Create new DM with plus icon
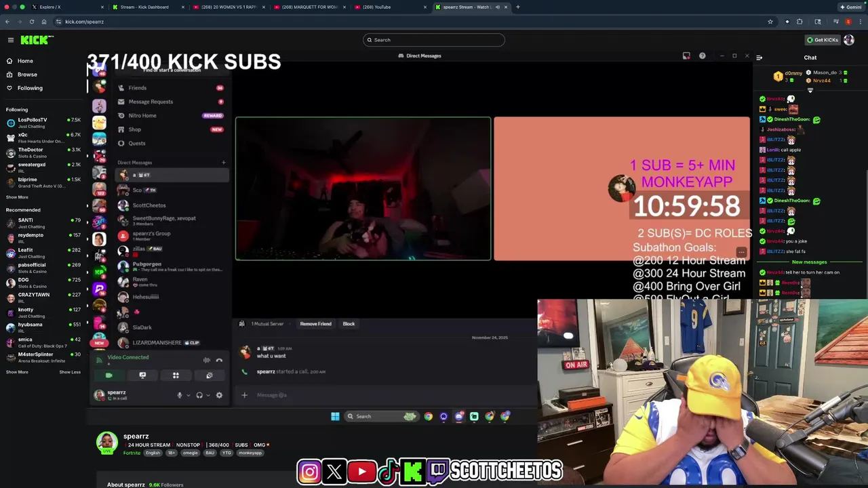The image size is (868, 488). 224,163
